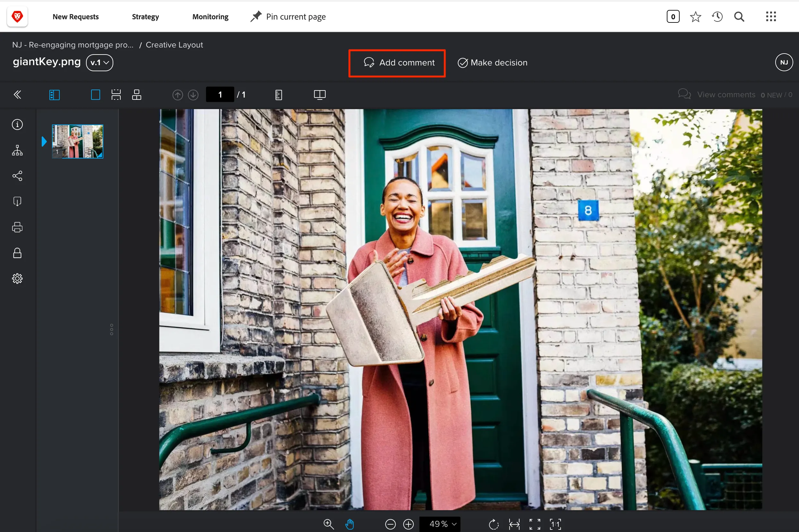The height and width of the screenshot is (532, 799).
Task: Open the New Requests menu item
Action: [75, 17]
